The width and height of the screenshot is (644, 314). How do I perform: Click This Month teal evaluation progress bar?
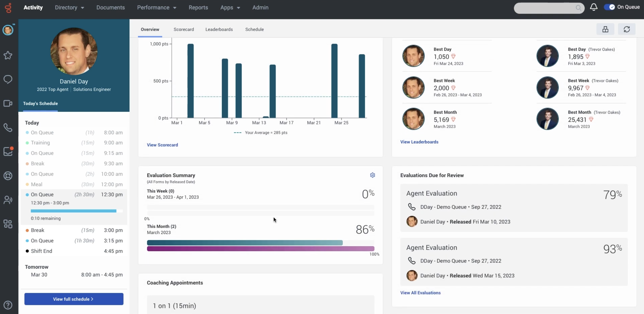245,243
